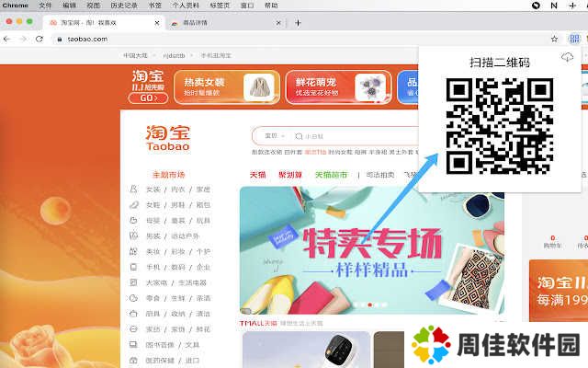Click the 天猫 navigation link
This screenshot has height=368, width=588.
click(x=257, y=174)
